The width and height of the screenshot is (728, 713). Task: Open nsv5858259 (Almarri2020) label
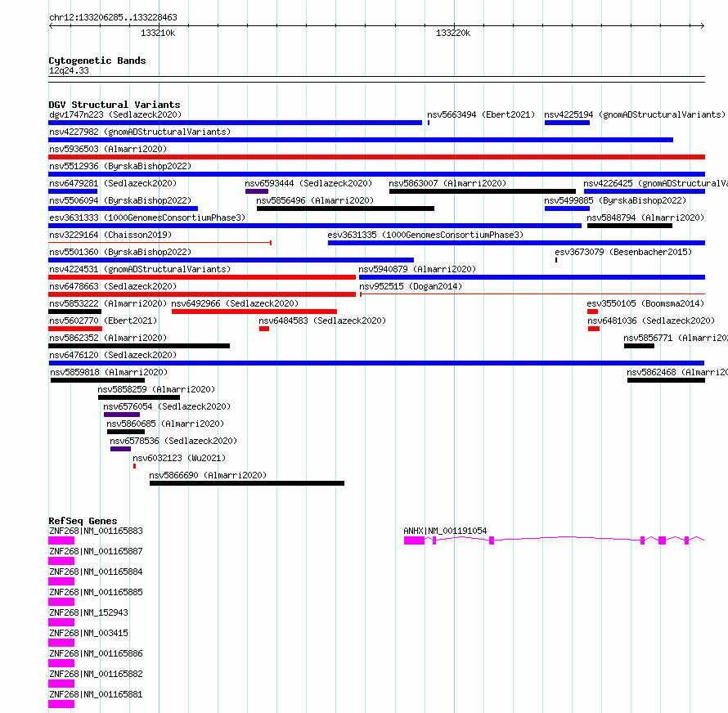tap(156, 389)
